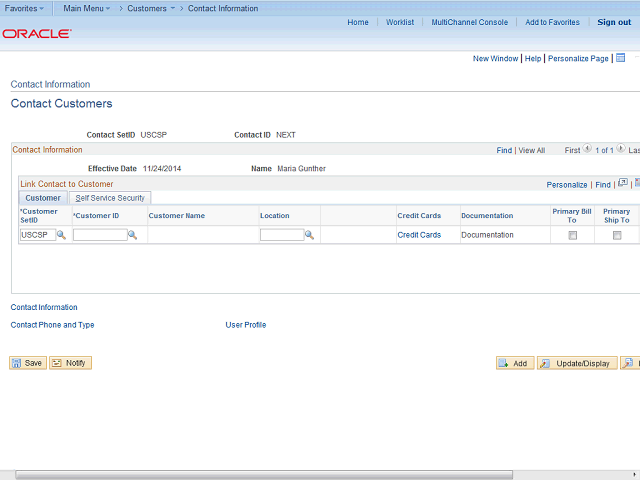Open the Worklist link
640x480 pixels.
pos(400,22)
